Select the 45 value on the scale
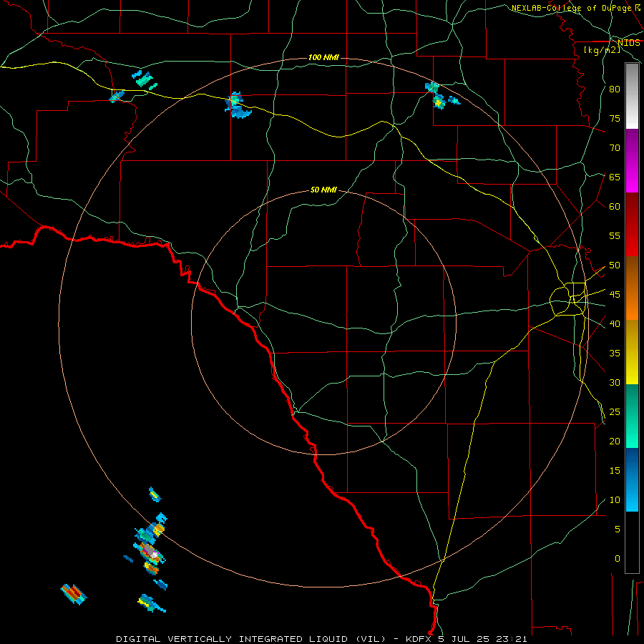The image size is (644, 644). 615,295
